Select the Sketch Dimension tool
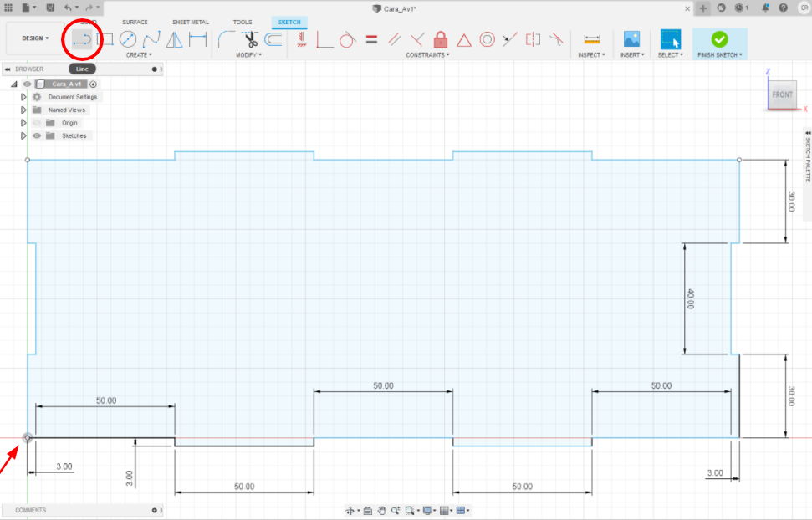Viewport: 812px width, 520px height. click(x=198, y=39)
